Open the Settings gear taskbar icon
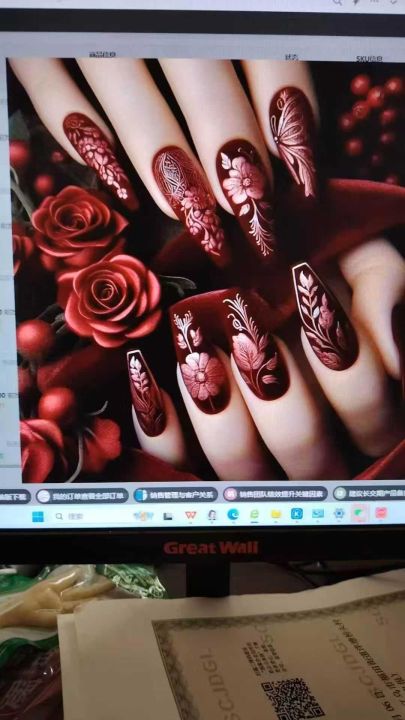The width and height of the screenshot is (405, 720). (x=339, y=513)
